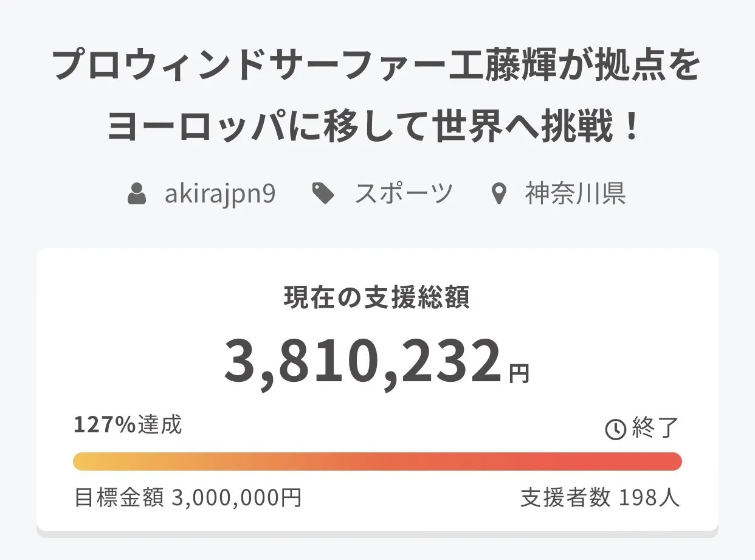The width and height of the screenshot is (755, 560).
Task: Open the スポーツ category link
Action: tap(404, 195)
